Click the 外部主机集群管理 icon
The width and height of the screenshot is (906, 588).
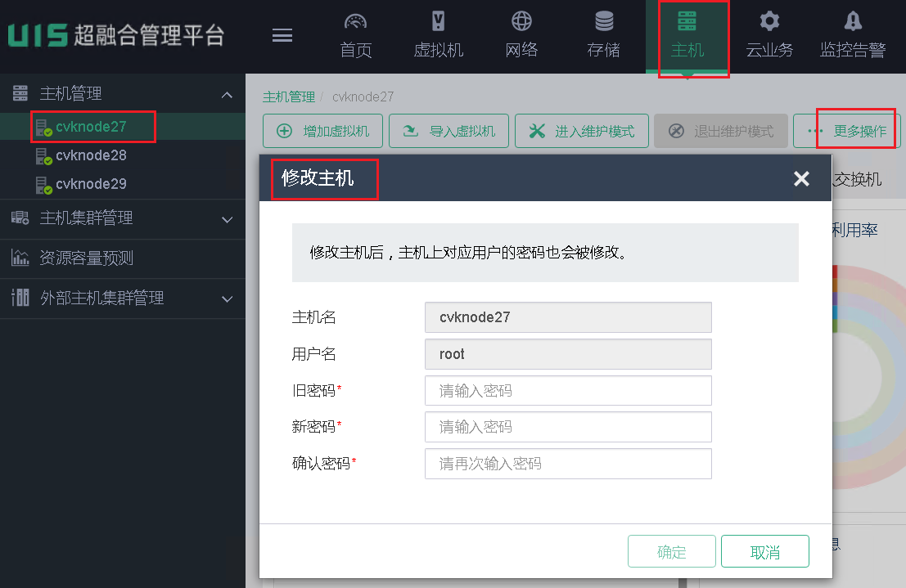tap(20, 298)
